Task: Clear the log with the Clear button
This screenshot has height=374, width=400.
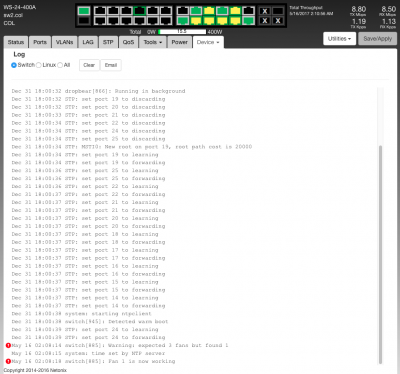Action: [x=89, y=65]
